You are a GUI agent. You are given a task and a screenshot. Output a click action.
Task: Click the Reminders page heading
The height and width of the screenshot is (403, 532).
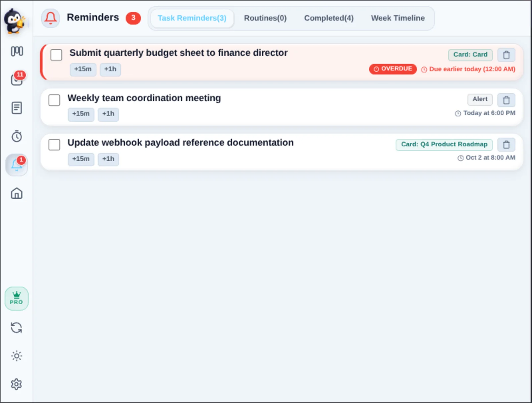[93, 17]
